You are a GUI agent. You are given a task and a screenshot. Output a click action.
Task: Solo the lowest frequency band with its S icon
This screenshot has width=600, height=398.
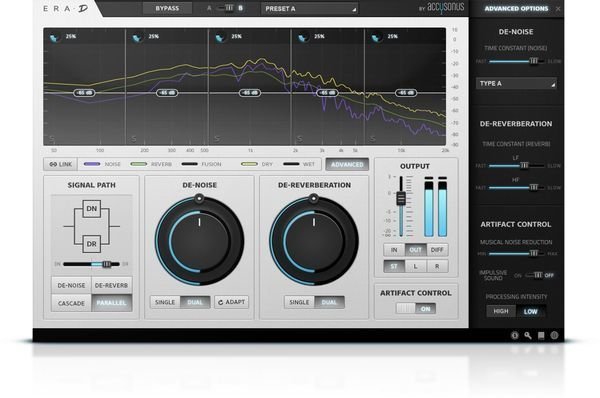pos(52,139)
